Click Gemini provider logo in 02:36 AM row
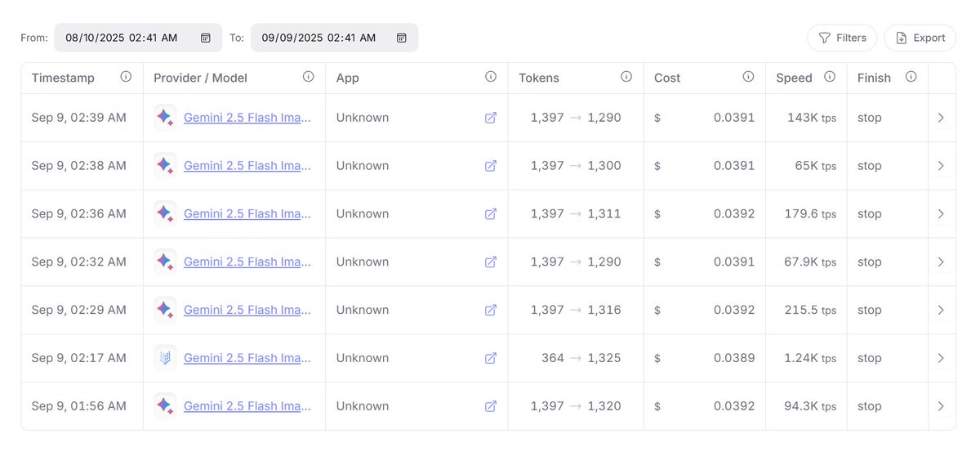This screenshot has height=452, width=980. pos(165,214)
